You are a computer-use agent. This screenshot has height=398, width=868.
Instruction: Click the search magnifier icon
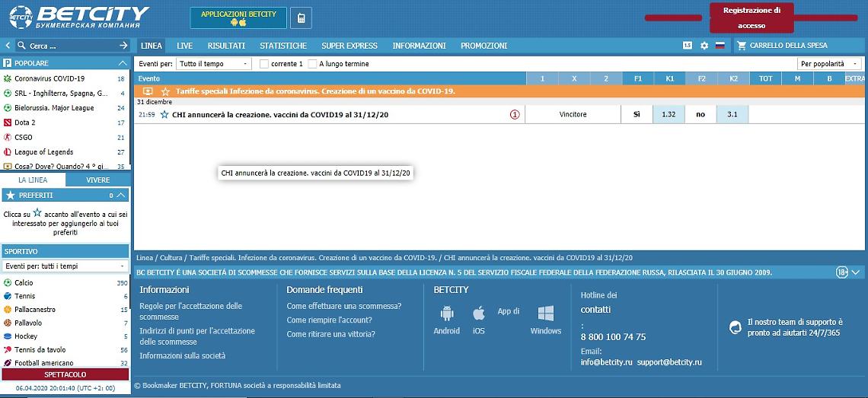(x=21, y=46)
